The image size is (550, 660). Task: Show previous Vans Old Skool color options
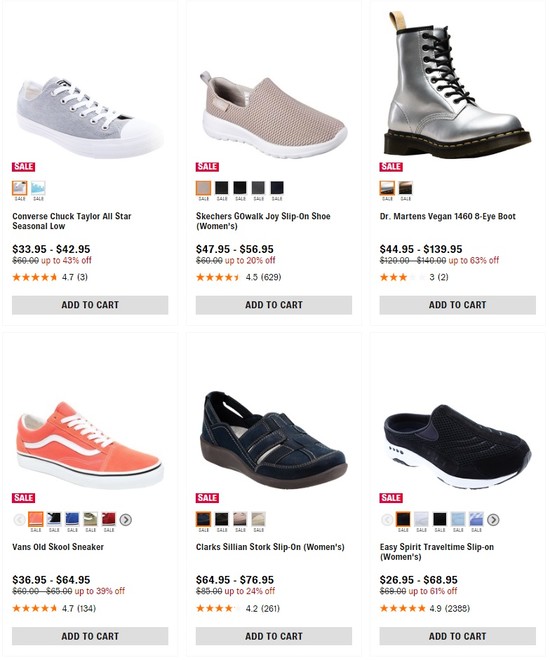[x=19, y=522]
